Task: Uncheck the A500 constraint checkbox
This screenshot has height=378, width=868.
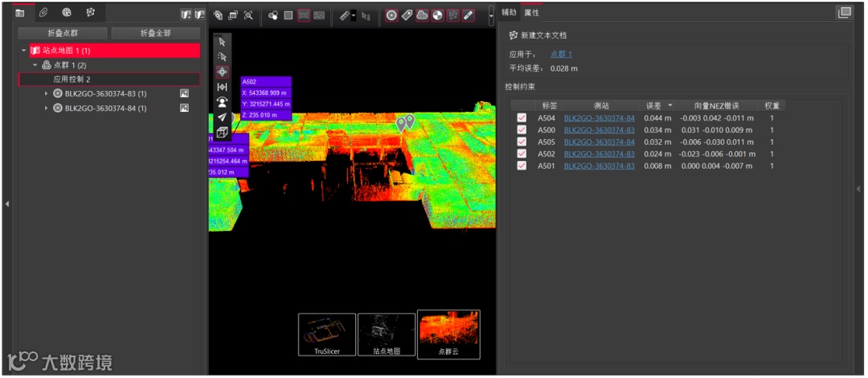Action: click(522, 130)
